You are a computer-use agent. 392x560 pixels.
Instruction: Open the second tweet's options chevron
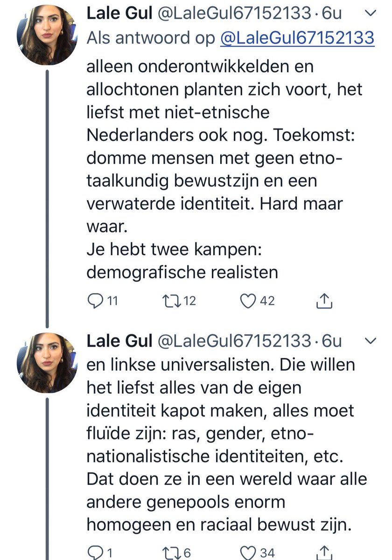point(370,341)
